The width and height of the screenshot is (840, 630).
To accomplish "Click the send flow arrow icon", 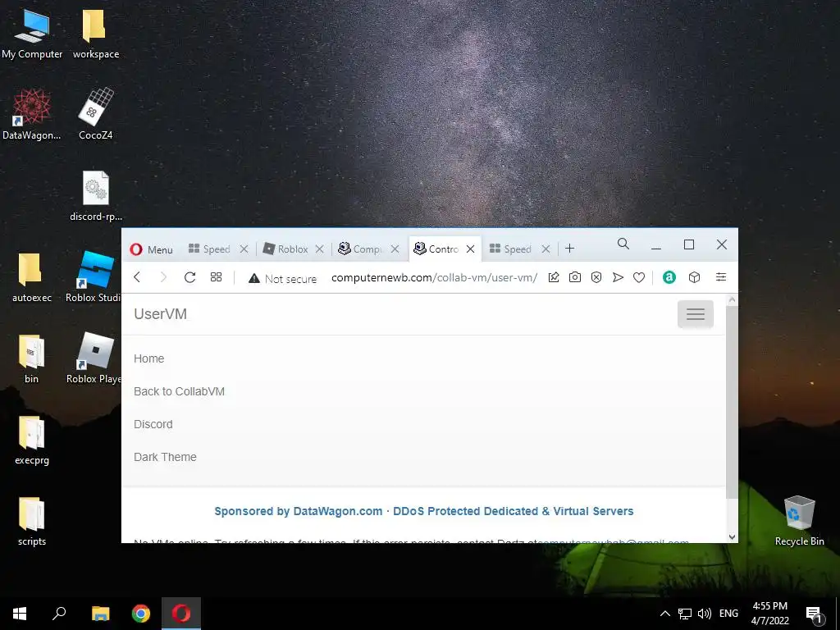I will tap(618, 277).
